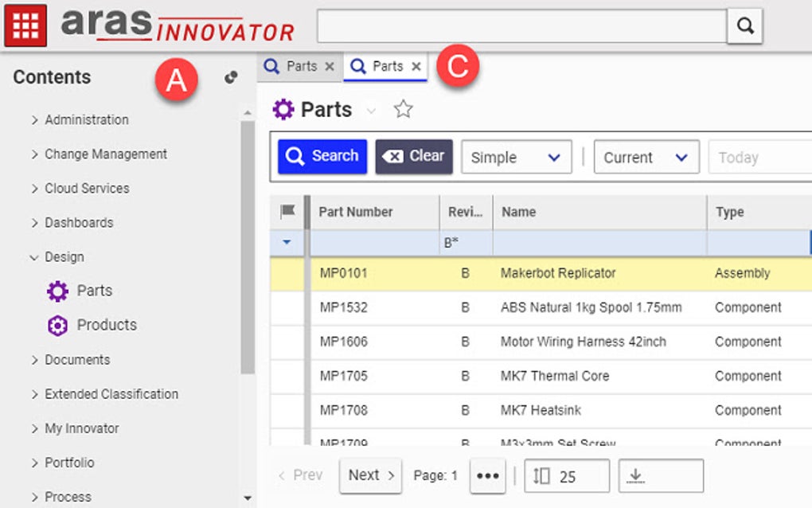This screenshot has height=508, width=812.
Task: Open the Current version dropdown
Action: tap(646, 157)
